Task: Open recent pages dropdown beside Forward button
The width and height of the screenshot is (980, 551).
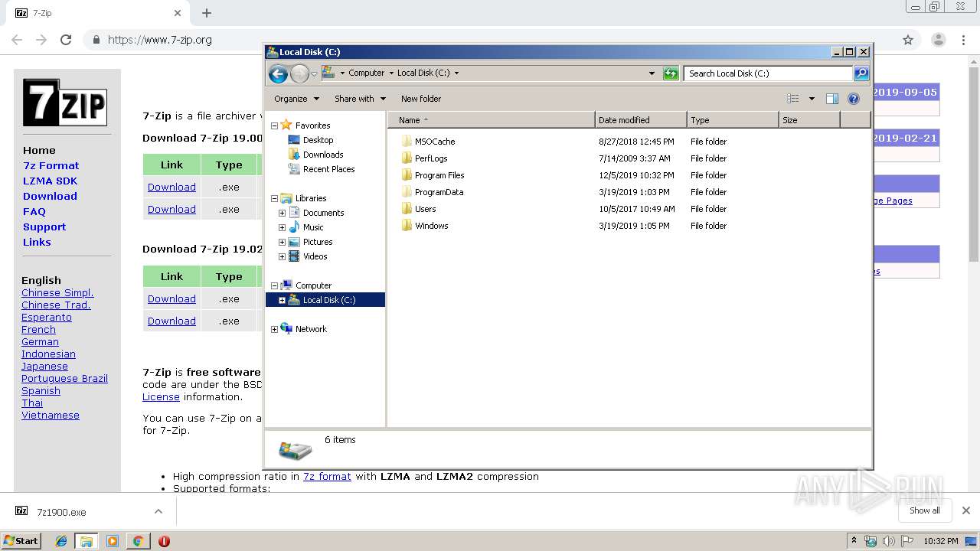Action: (x=314, y=73)
